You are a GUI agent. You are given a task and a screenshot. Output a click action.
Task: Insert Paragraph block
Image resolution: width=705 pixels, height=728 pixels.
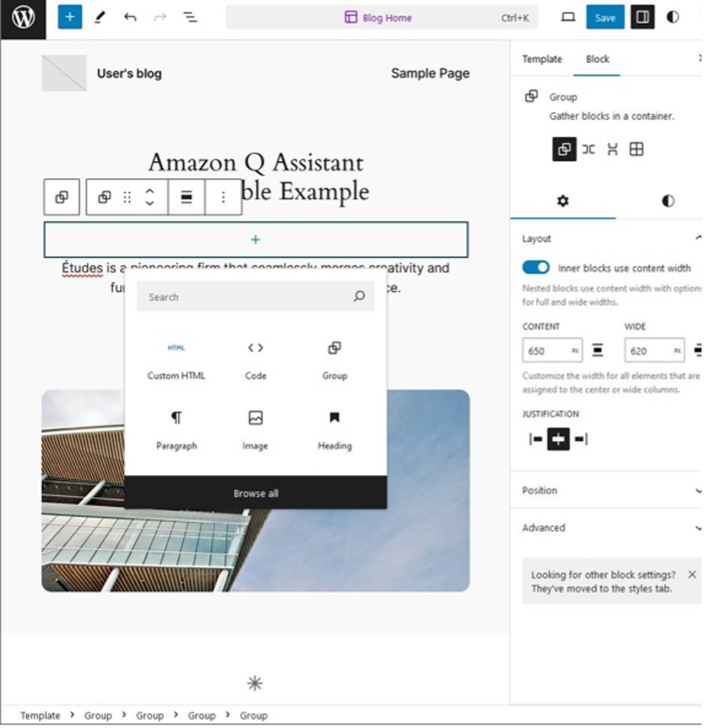pos(176,431)
